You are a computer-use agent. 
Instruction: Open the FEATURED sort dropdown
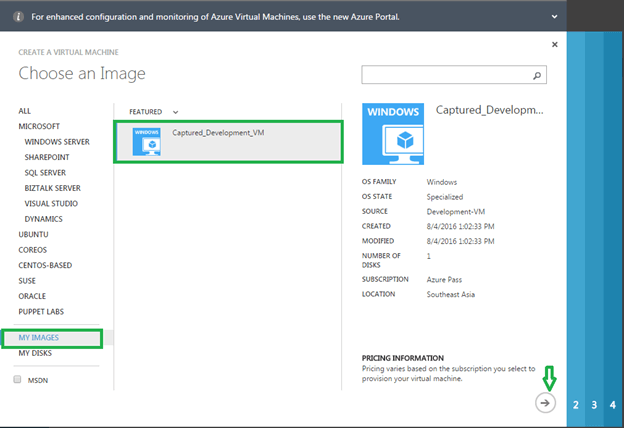tap(154, 112)
